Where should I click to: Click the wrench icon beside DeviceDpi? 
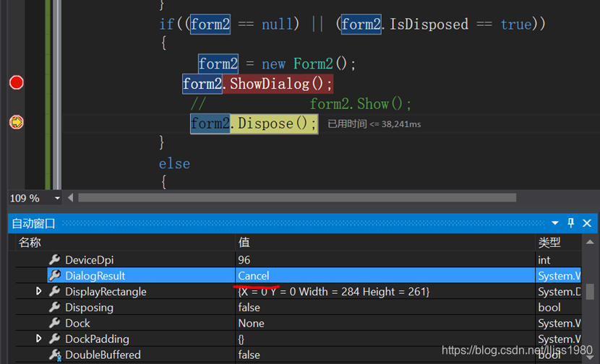tap(55, 259)
